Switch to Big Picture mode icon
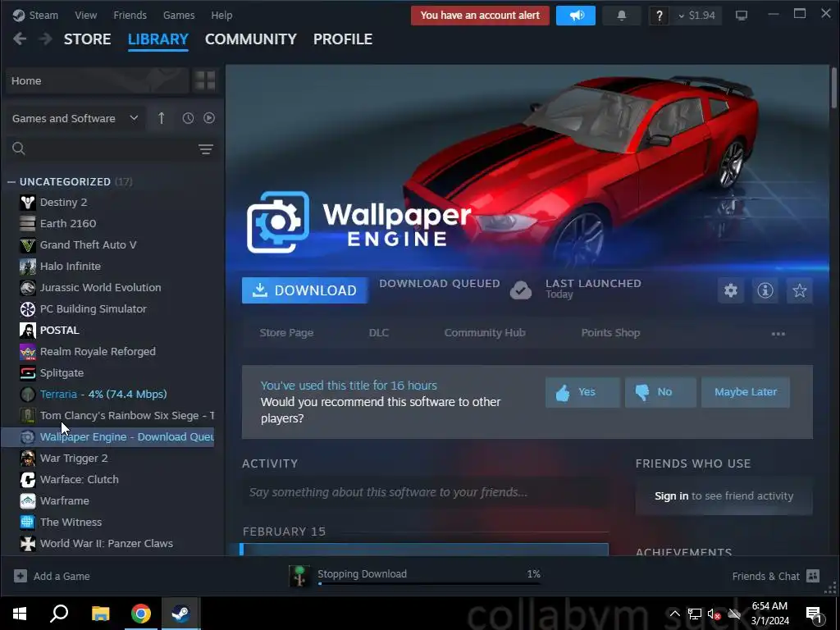840x630 pixels. coord(742,16)
